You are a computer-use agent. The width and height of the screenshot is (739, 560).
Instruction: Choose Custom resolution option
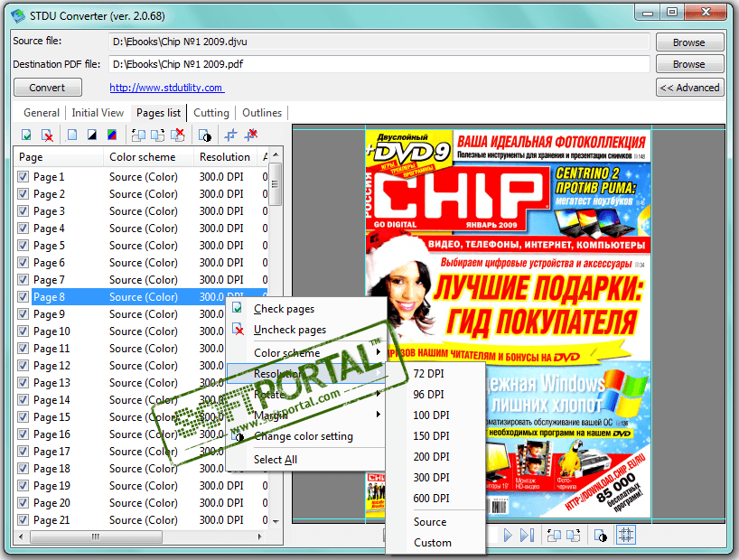435,543
